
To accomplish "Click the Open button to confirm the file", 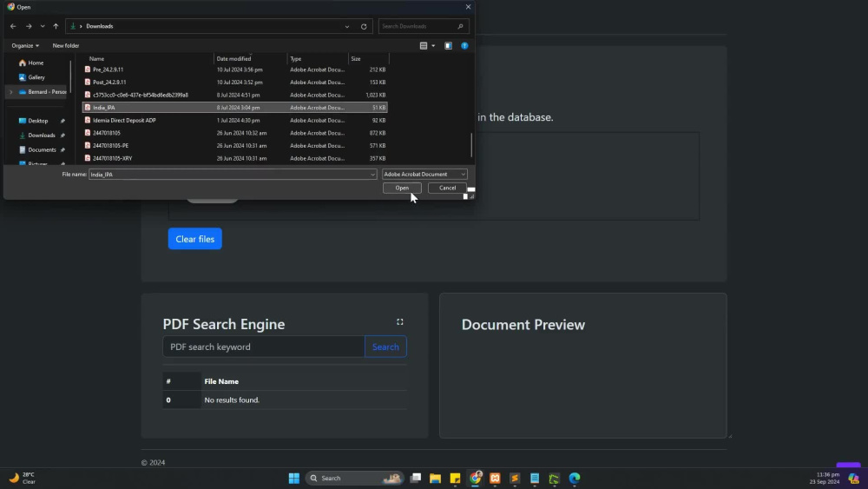I will [402, 188].
